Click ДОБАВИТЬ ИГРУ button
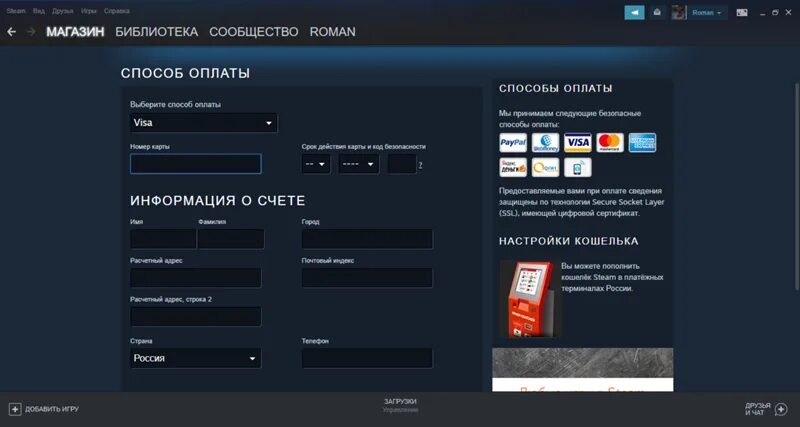Viewport: 800px width, 427px height. coord(44,409)
